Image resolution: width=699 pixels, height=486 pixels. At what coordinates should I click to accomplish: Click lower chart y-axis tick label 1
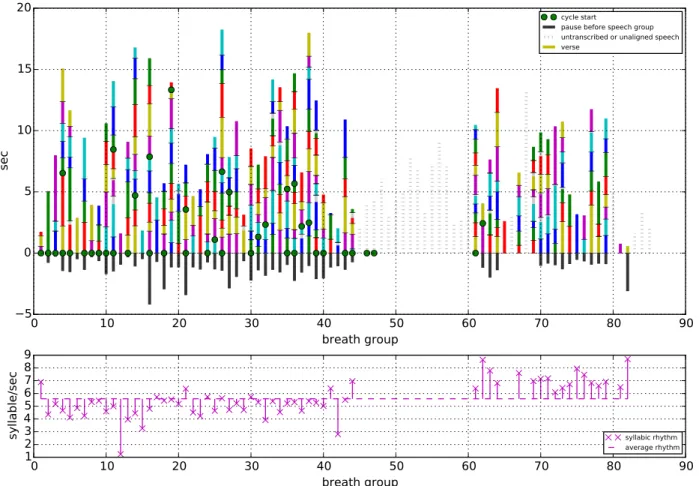[x=27, y=457]
